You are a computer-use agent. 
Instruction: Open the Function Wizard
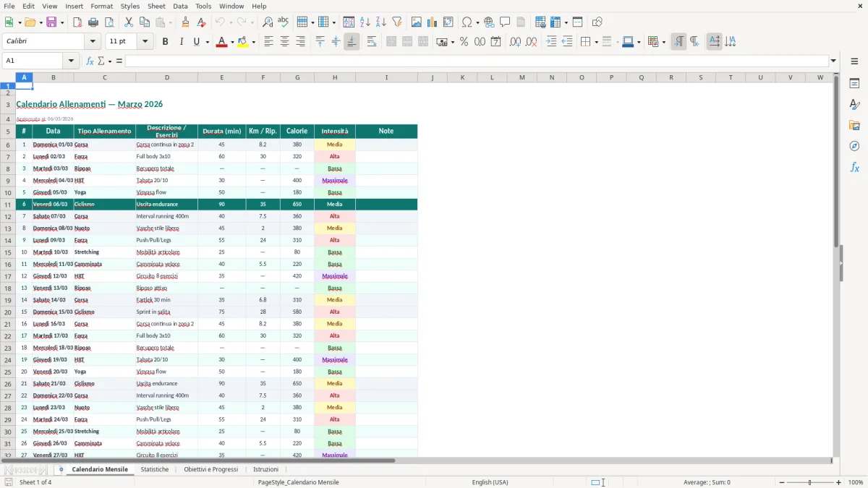coord(90,61)
